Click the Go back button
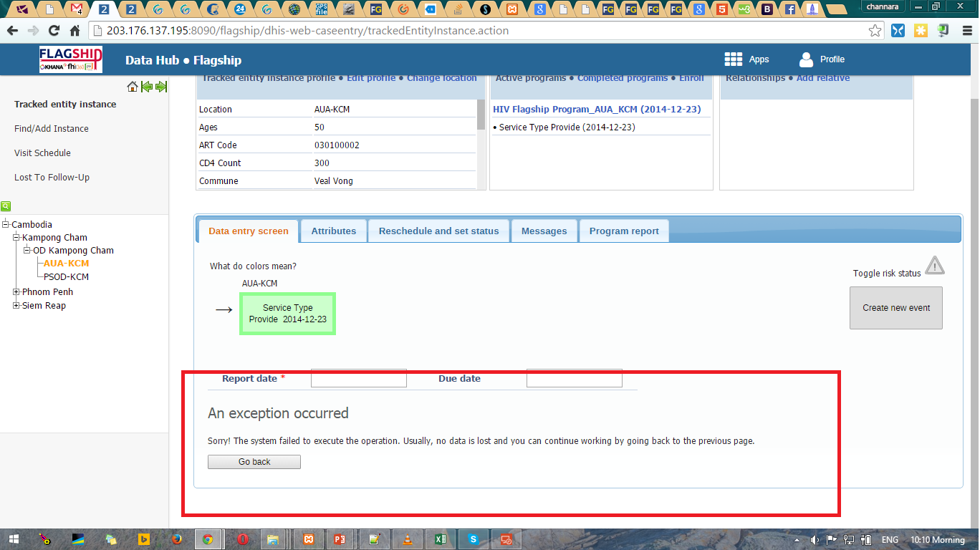This screenshot has height=550, width=980. coord(254,462)
